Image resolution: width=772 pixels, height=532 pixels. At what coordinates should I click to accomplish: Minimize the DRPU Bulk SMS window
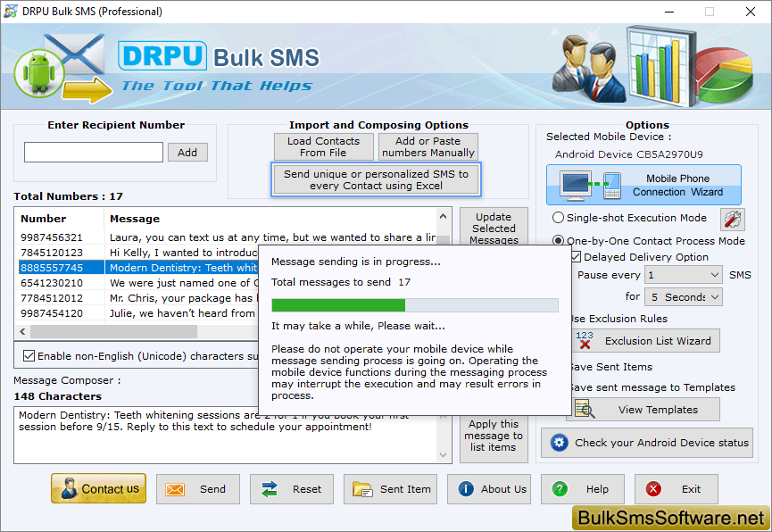coord(669,12)
